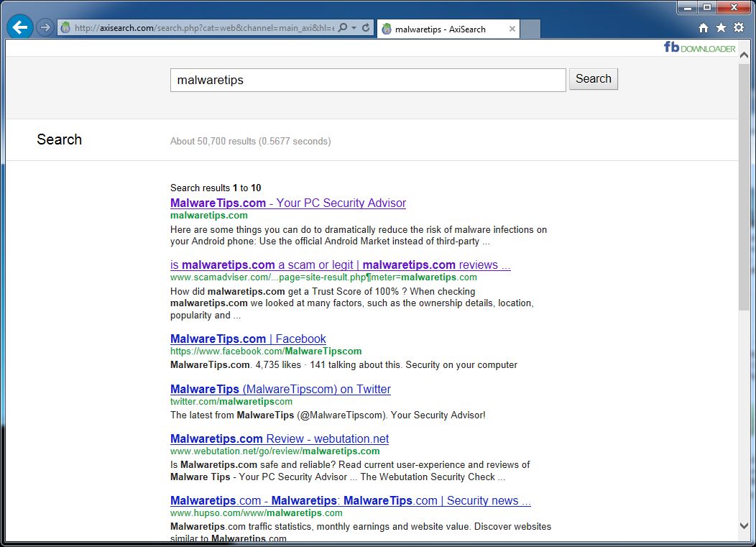The image size is (756, 547).
Task: Open the Tools gear menu
Action: click(739, 27)
